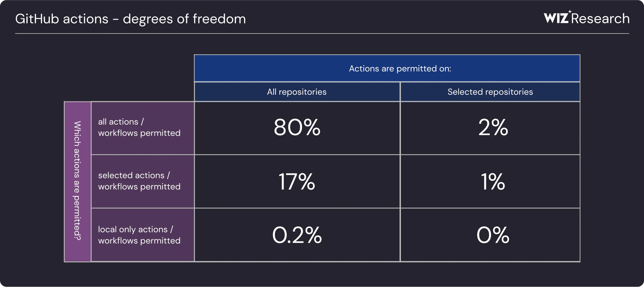Screen dimensions: 644x287
Task: Click the sparkle star on the WIZ logo
Action: (570, 12)
